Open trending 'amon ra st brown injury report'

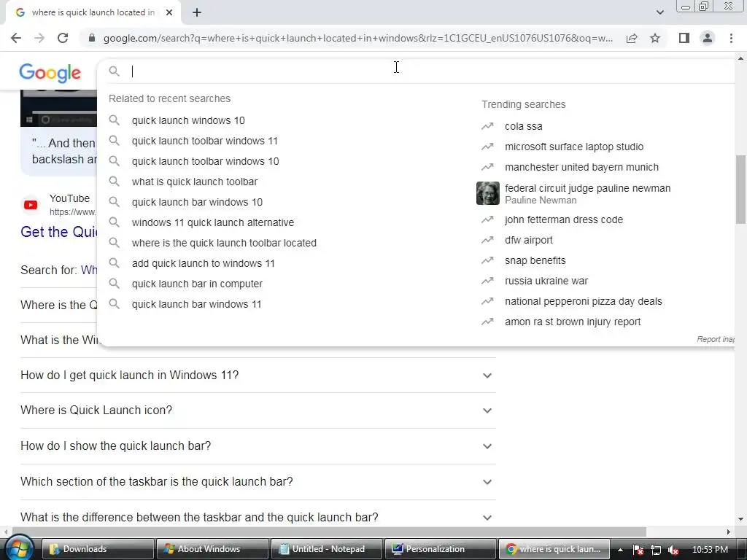point(573,322)
